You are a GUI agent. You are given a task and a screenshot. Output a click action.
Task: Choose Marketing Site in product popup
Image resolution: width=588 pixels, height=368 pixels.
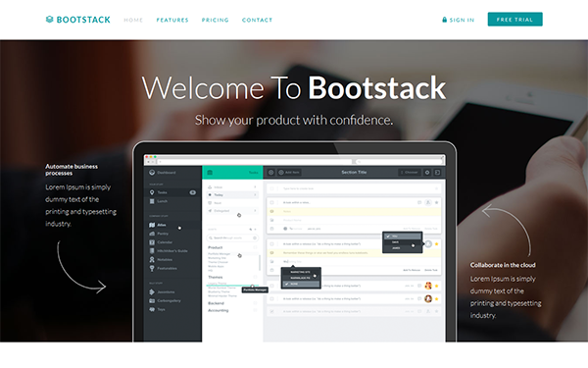tap(301, 272)
